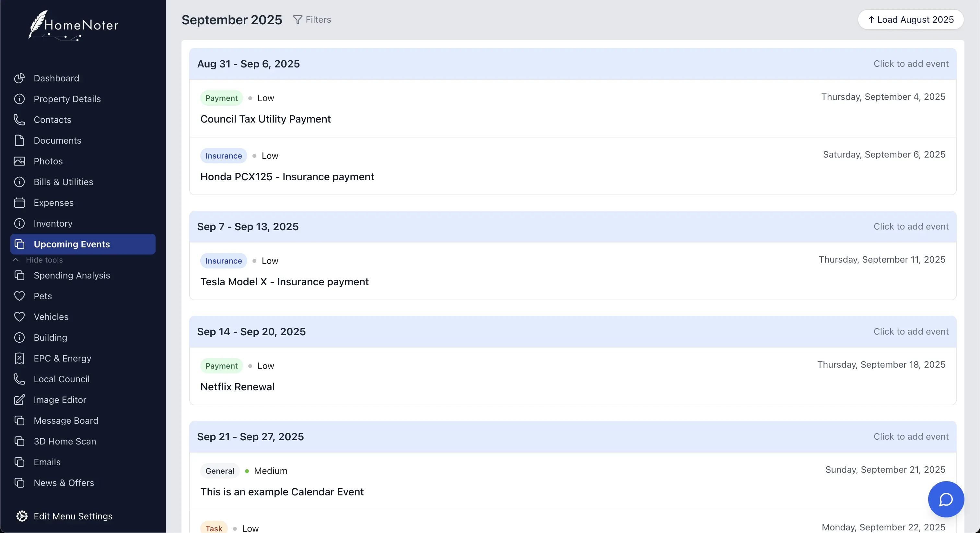Select the Tesla Model X insurance event
The image size is (980, 533).
click(284, 282)
